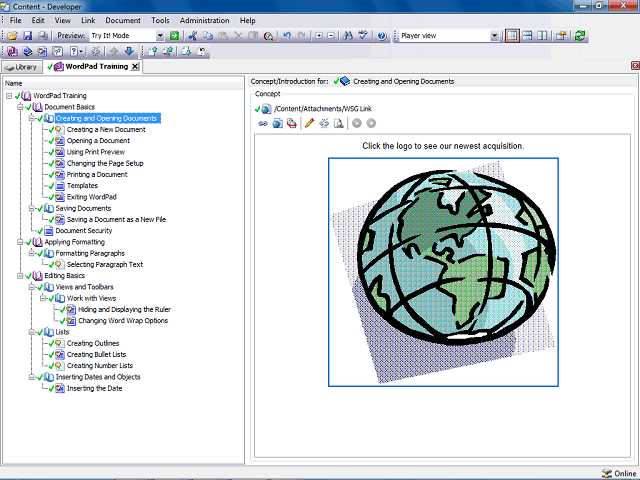Viewport: 640px width, 480px height.
Task: Click the Name column header
Action: click(123, 83)
